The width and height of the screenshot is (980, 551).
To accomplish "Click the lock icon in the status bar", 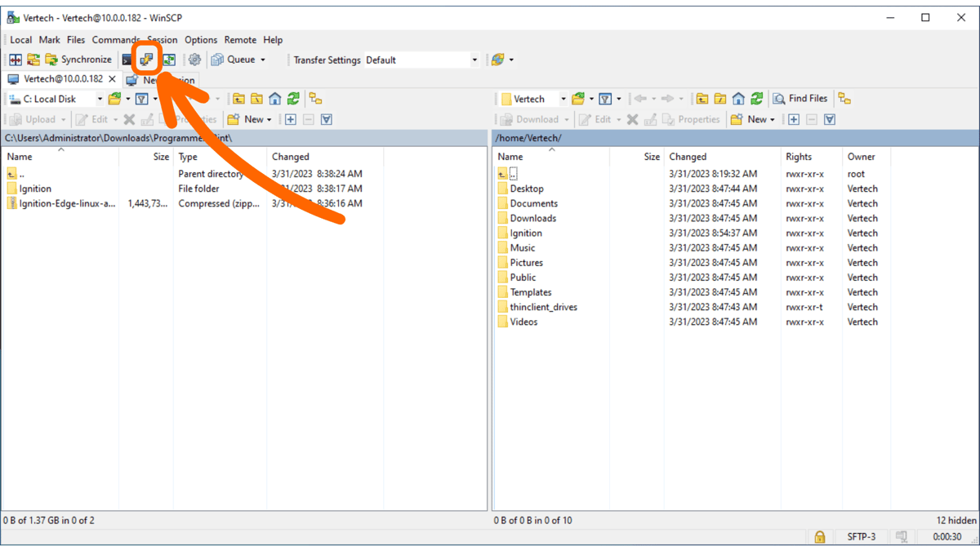I will point(820,536).
